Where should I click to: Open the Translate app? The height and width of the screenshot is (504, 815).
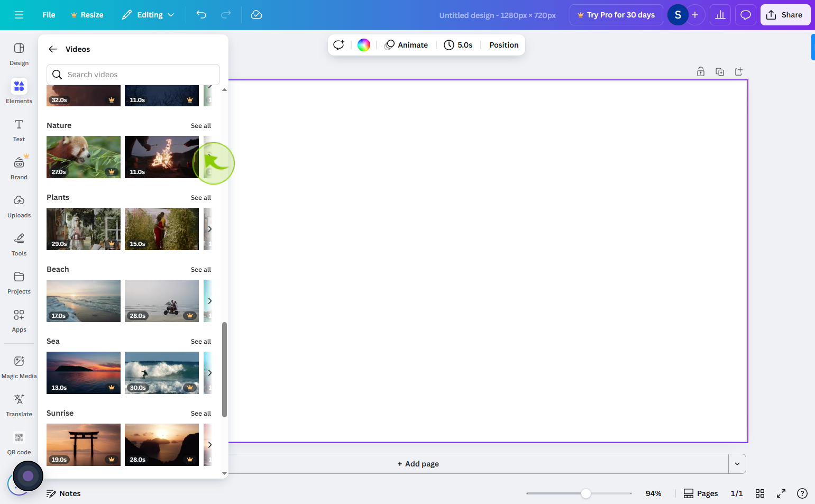click(19, 405)
